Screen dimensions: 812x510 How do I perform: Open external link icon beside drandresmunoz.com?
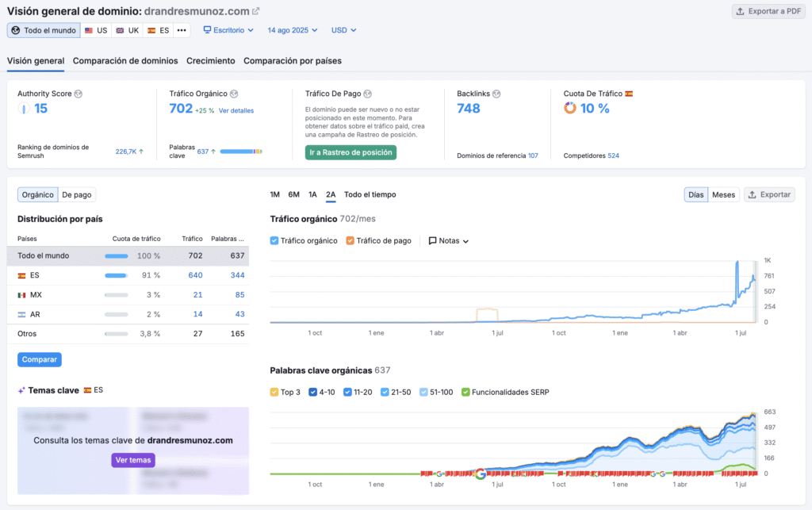click(x=255, y=11)
